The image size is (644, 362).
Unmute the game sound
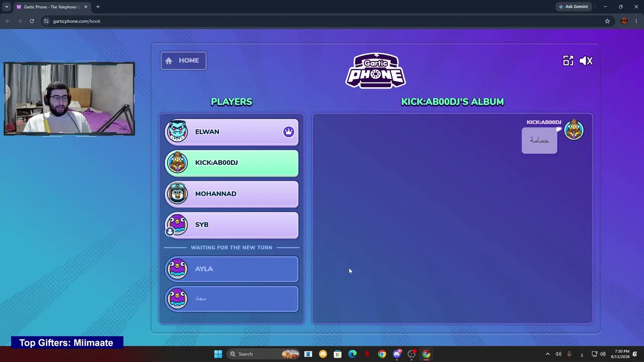tap(586, 61)
